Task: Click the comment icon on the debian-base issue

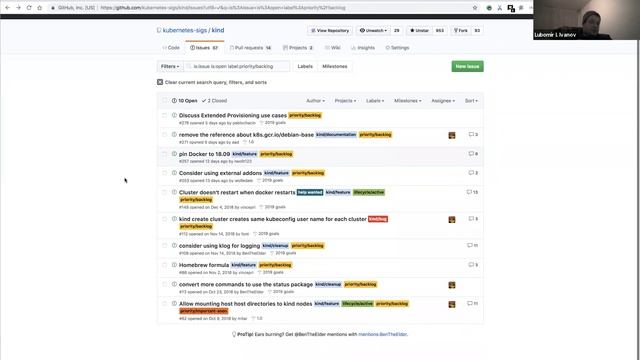Action: click(x=473, y=135)
